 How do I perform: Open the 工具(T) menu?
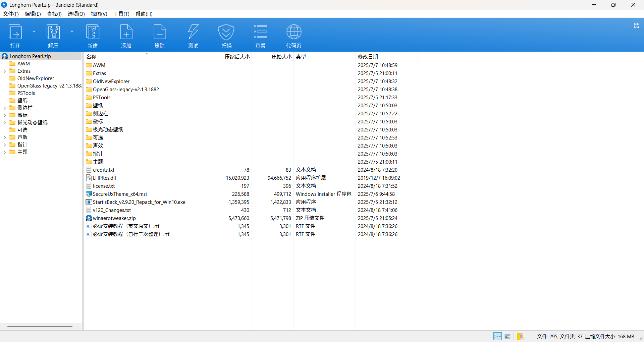(121, 14)
